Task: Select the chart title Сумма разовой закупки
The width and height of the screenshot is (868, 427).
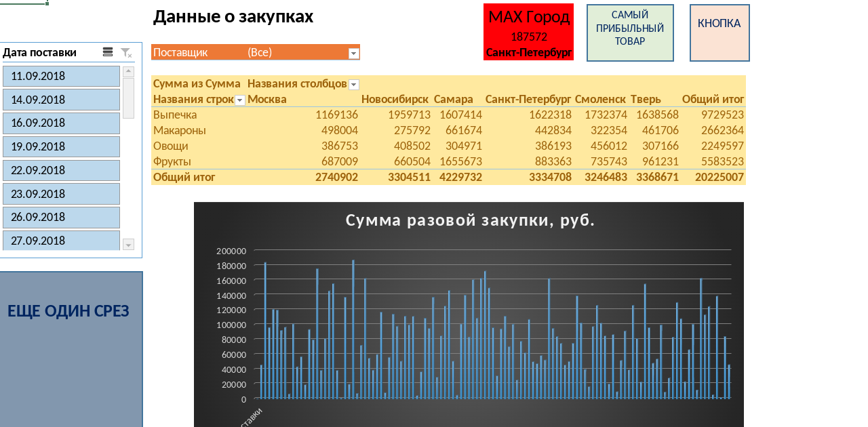Action: (x=469, y=220)
